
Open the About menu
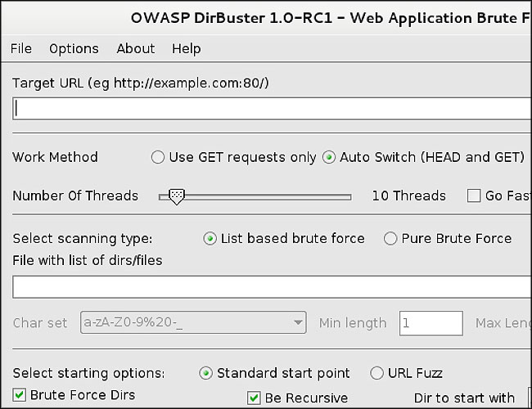click(x=136, y=48)
